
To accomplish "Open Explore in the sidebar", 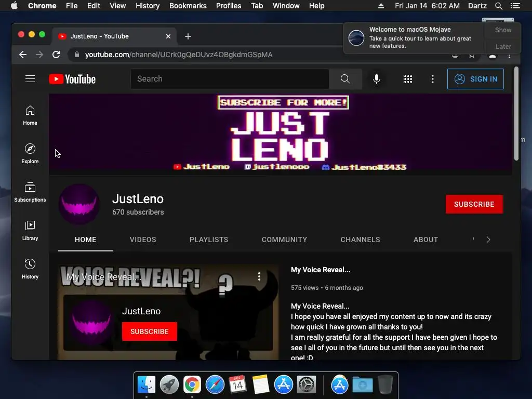I will (x=30, y=154).
